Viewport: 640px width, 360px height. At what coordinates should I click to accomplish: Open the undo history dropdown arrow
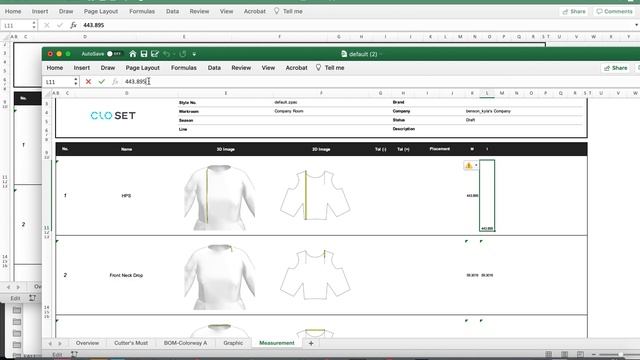point(173,54)
